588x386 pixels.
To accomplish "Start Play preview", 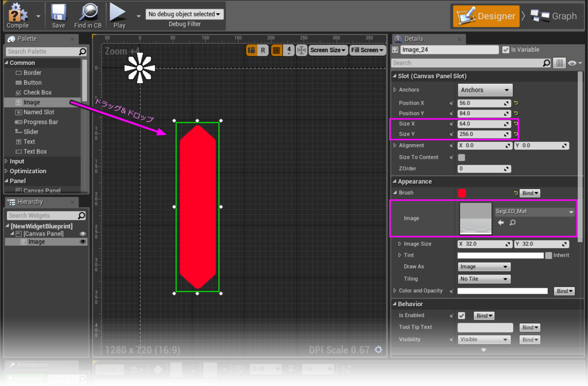I will point(119,16).
